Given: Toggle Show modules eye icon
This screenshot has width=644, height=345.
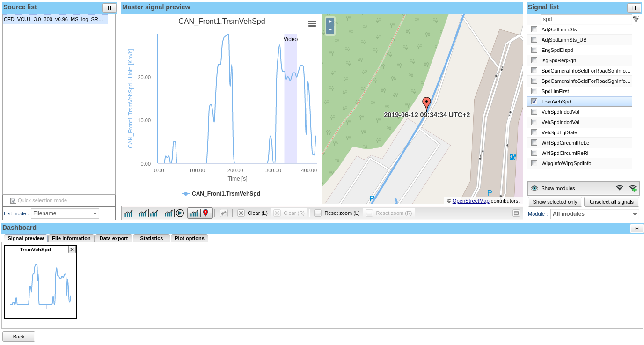Looking at the screenshot, I should coord(534,188).
